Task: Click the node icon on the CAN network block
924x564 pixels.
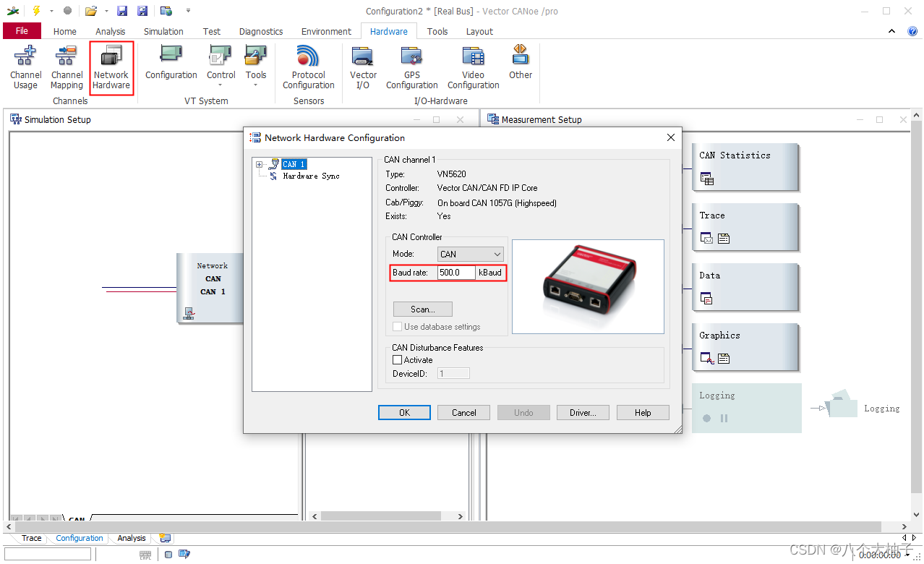Action: point(189,313)
